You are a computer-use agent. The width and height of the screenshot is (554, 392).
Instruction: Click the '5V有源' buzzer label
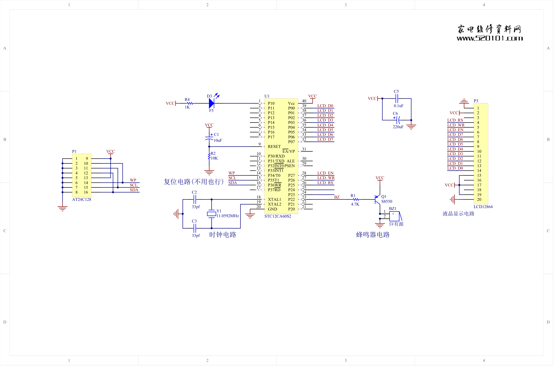coord(397,224)
